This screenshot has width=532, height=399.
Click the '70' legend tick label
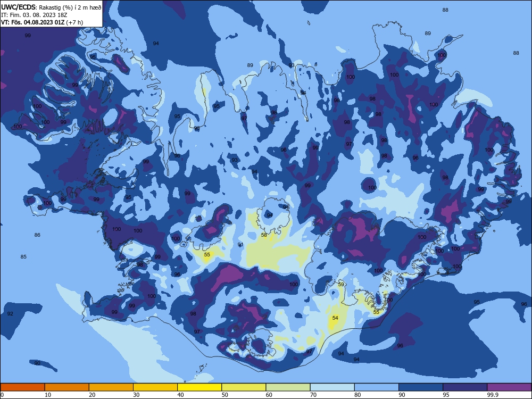pyautogui.click(x=313, y=395)
